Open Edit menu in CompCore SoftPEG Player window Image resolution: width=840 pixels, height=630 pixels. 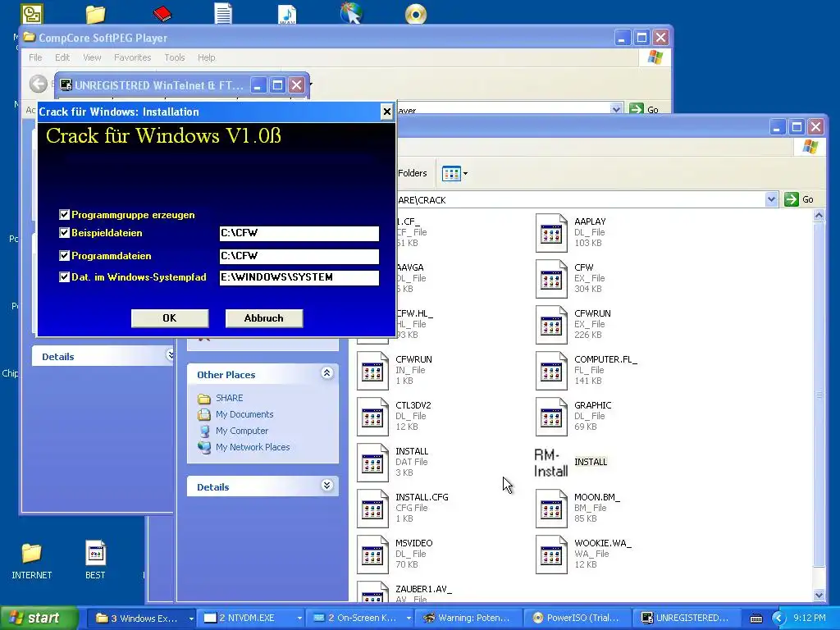[x=62, y=57]
